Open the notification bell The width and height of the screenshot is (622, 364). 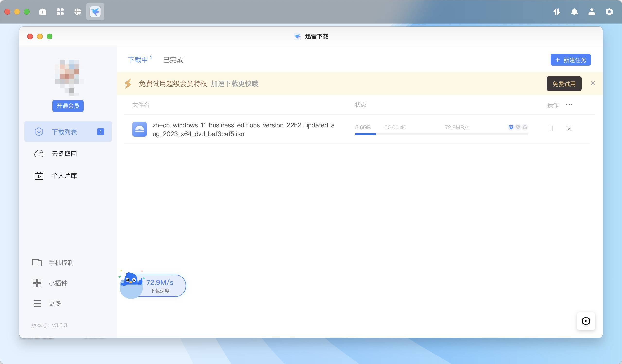click(574, 12)
